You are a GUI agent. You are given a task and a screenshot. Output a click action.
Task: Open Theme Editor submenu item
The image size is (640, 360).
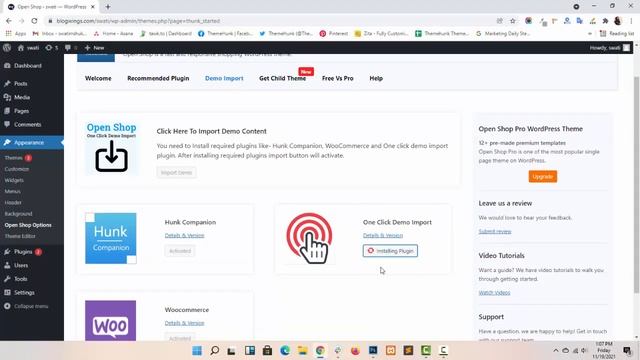20,236
